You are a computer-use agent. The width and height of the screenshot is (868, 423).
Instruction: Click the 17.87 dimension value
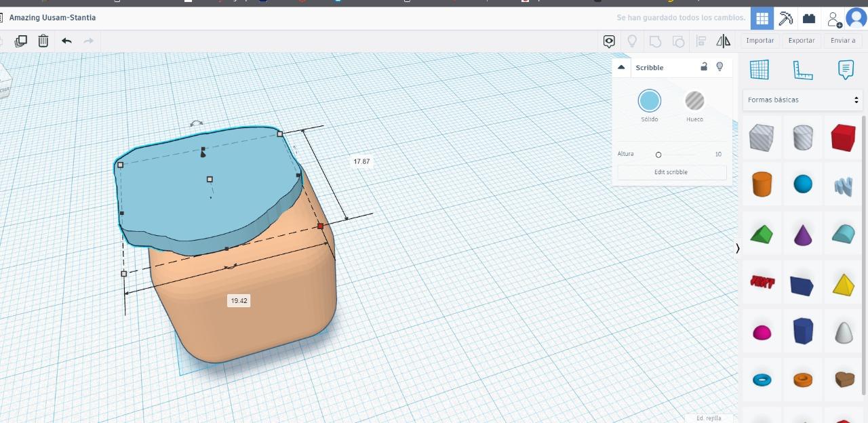coord(361,161)
